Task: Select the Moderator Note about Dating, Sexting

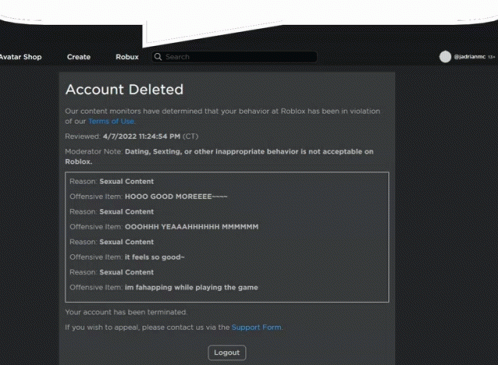Action: (x=219, y=156)
